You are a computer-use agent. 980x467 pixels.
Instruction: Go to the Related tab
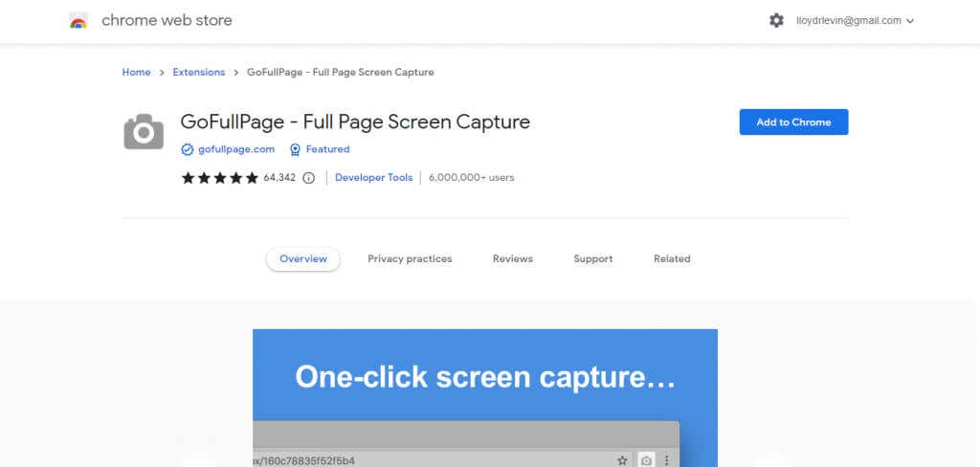pos(672,258)
